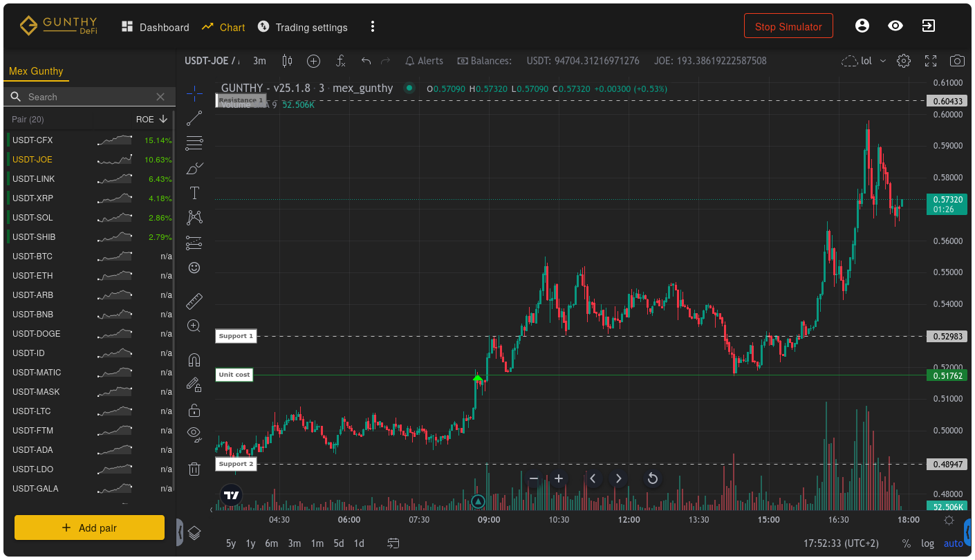Toggle percent scale mode
Viewport: 975px width, 560px height.
[x=907, y=543]
